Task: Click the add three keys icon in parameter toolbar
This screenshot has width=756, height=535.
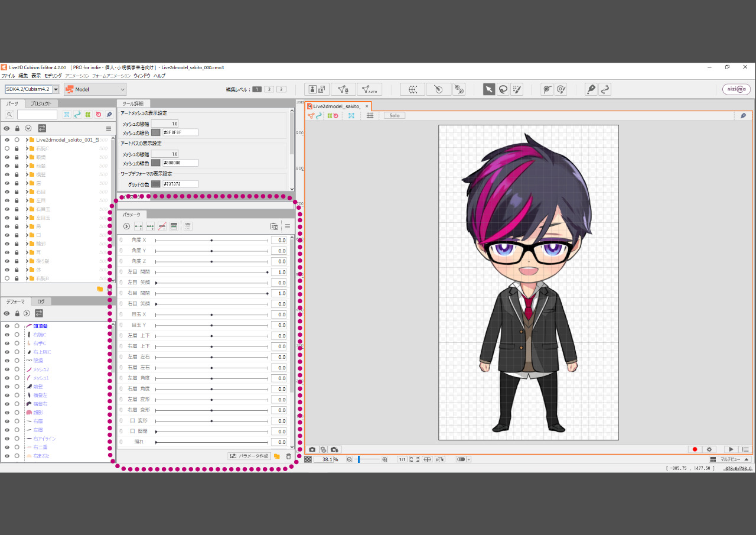Action: 150,226
